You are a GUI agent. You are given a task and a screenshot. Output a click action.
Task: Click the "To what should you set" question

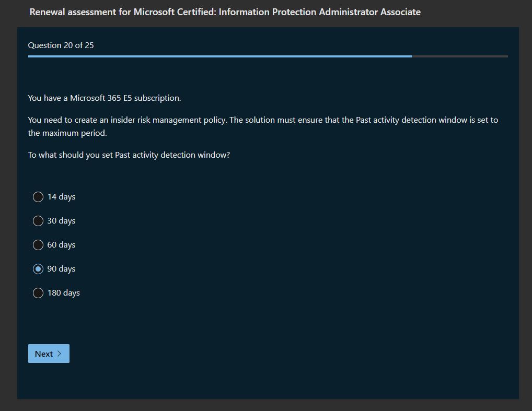(x=129, y=155)
